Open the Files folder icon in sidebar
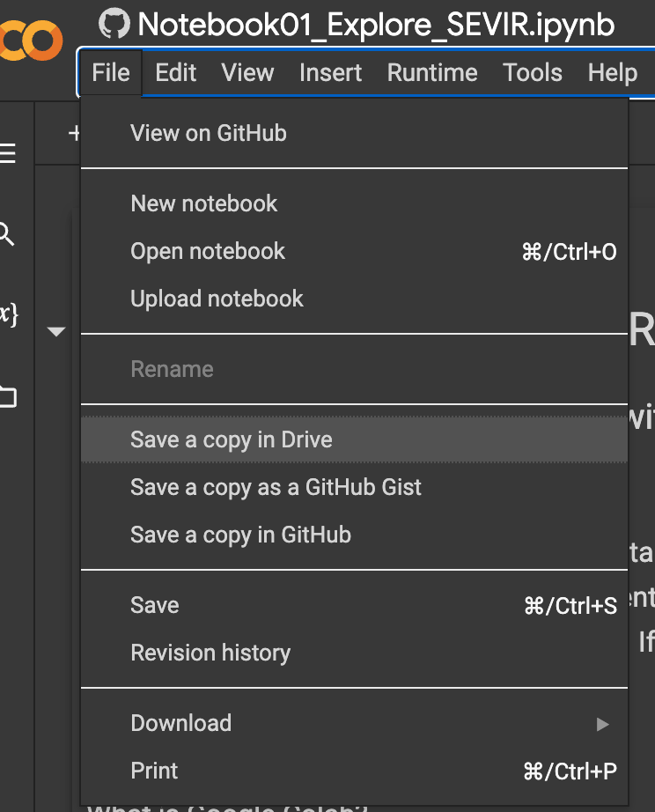655x812 pixels. (x=8, y=397)
